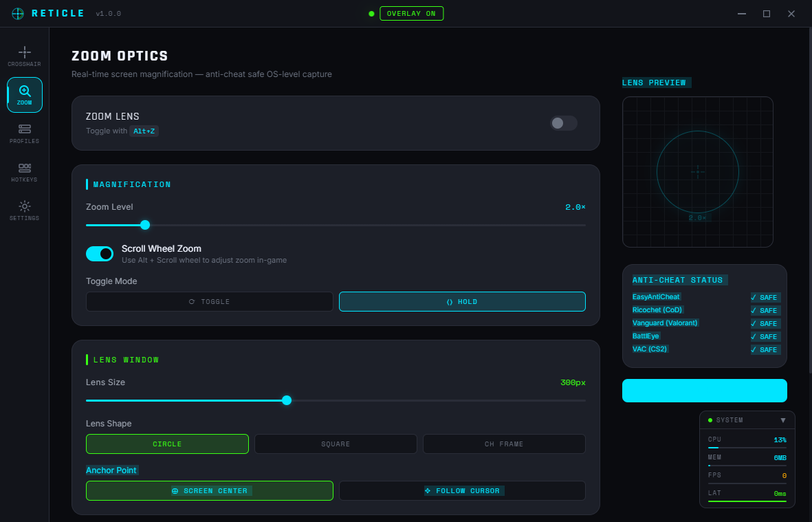This screenshot has width=812, height=522.
Task: Click the blank cyan button under Anti-Cheat Status
Action: [x=704, y=391]
